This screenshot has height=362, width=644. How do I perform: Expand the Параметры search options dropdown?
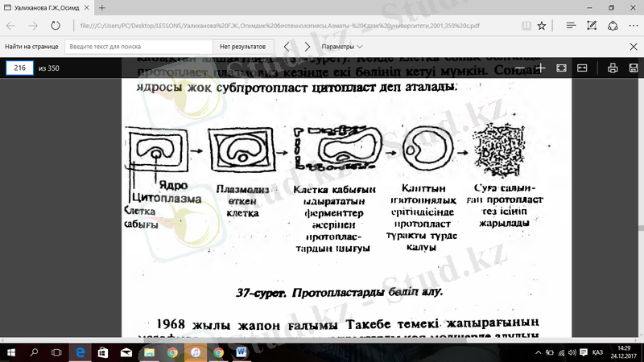coord(341,47)
